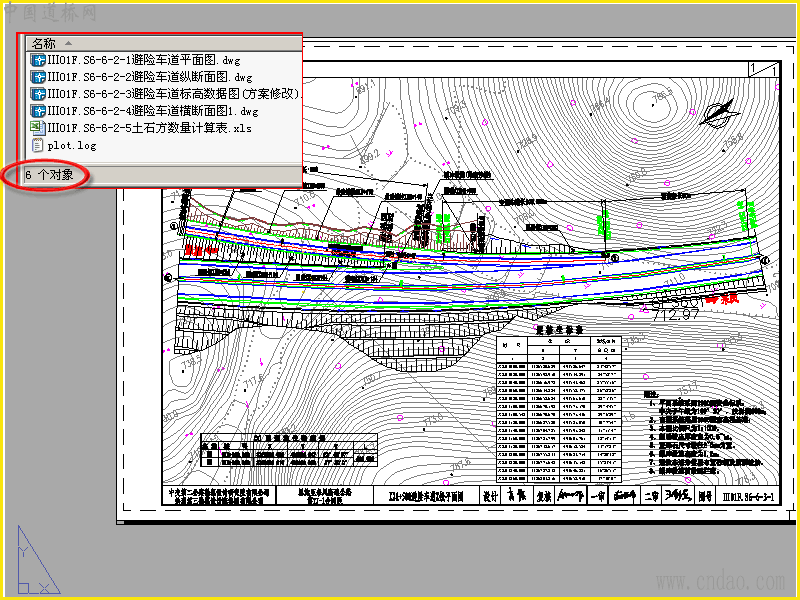
Task: Select the 避险车道横断面图1.dwg icon
Action: tap(38, 111)
